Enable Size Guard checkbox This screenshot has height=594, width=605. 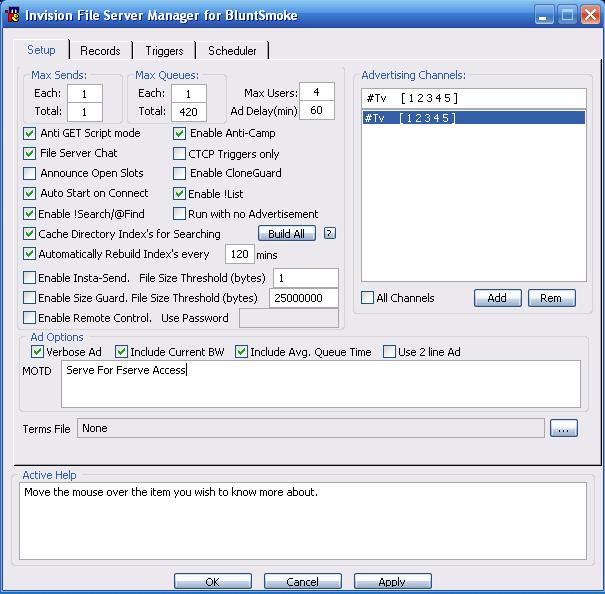tap(30, 298)
